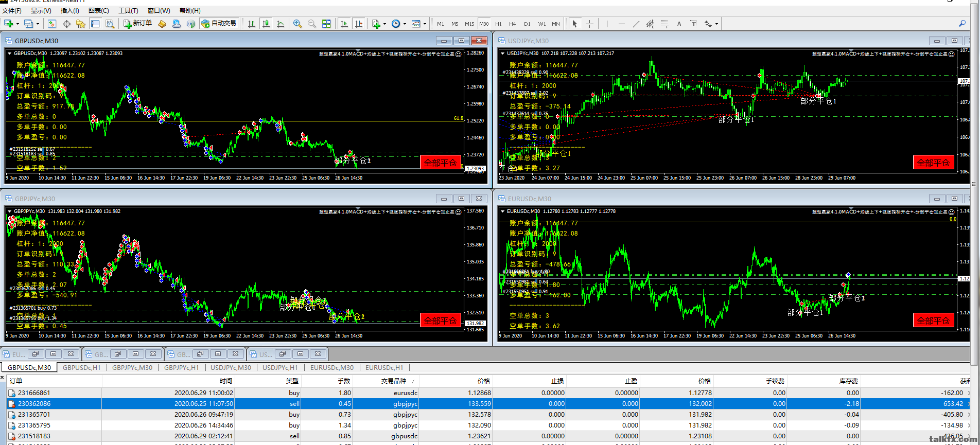Screen dimensions: 980x445
Task: Select the M5 timeframe
Action: coord(455,24)
